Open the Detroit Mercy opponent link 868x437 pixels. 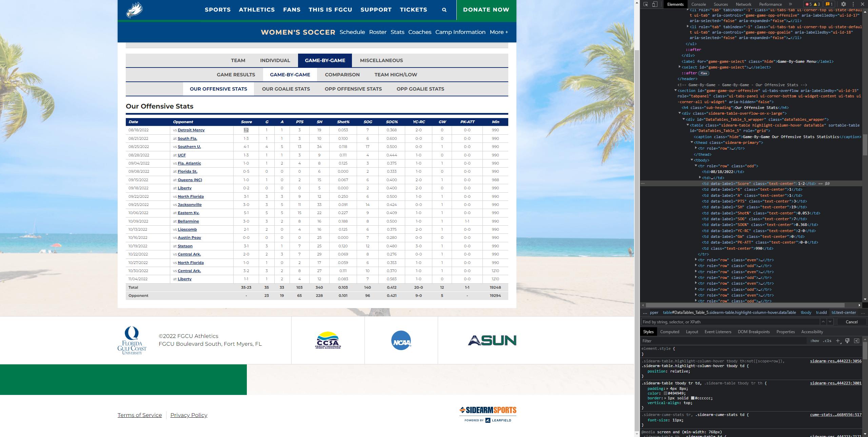pyautogui.click(x=191, y=130)
